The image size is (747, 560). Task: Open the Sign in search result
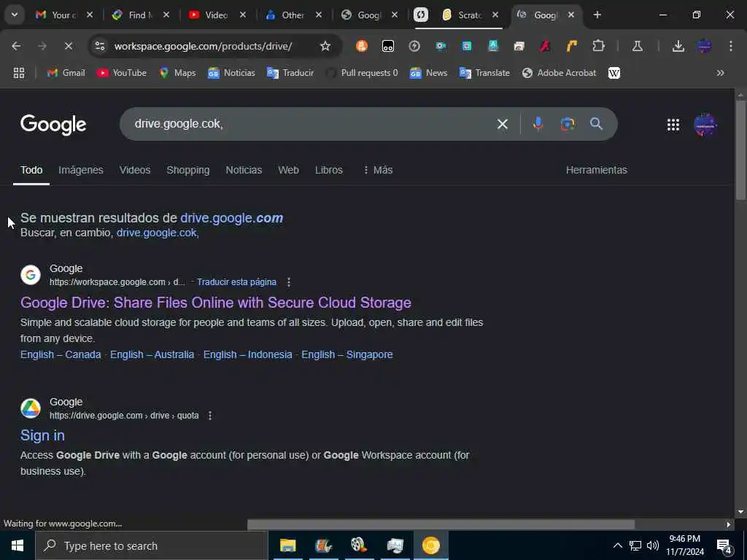42,435
